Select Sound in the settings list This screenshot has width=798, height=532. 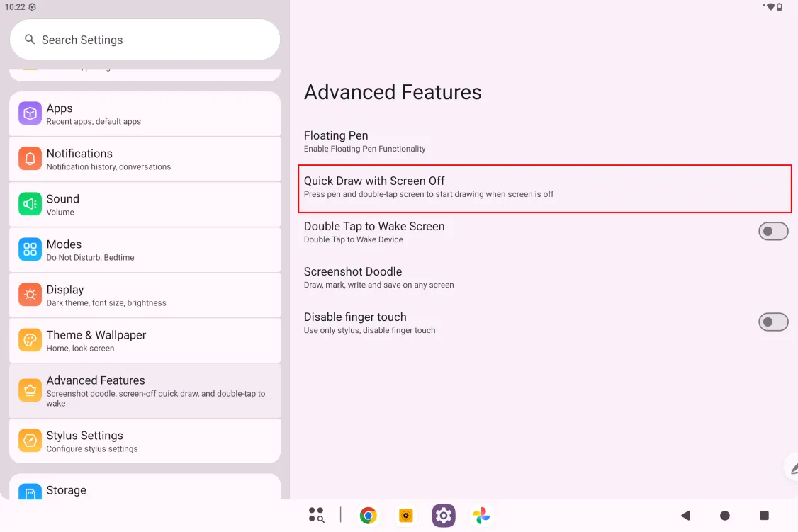click(145, 205)
